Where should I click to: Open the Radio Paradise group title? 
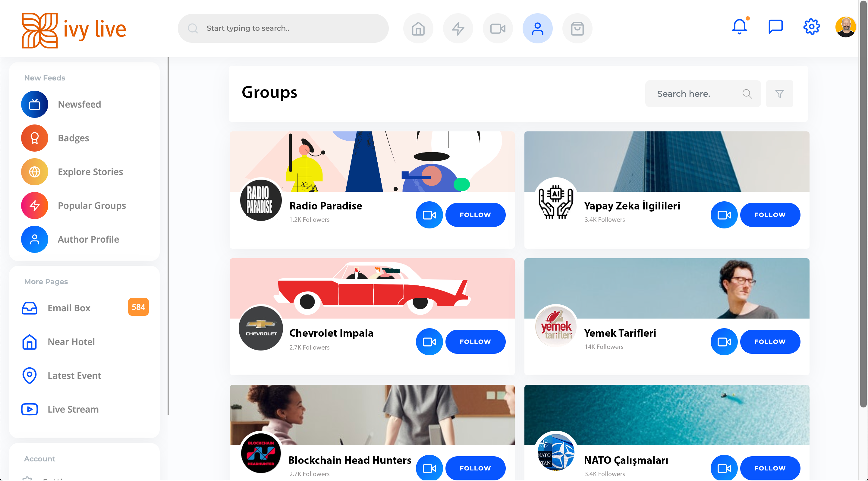coord(325,206)
